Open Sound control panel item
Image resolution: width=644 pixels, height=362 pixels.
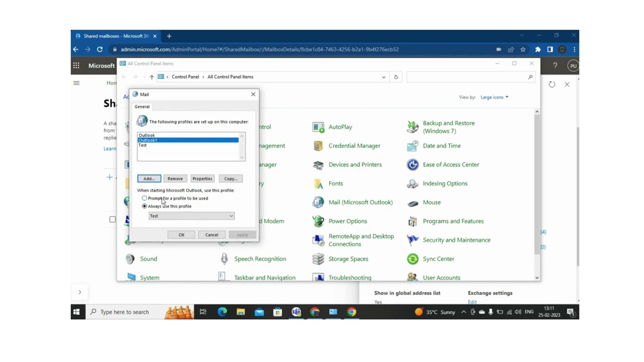(141, 259)
